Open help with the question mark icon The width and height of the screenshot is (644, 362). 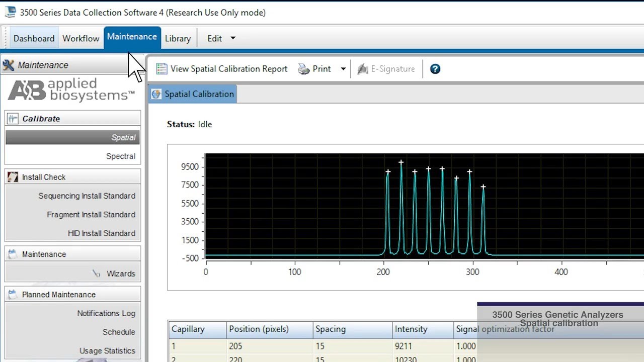pyautogui.click(x=435, y=69)
